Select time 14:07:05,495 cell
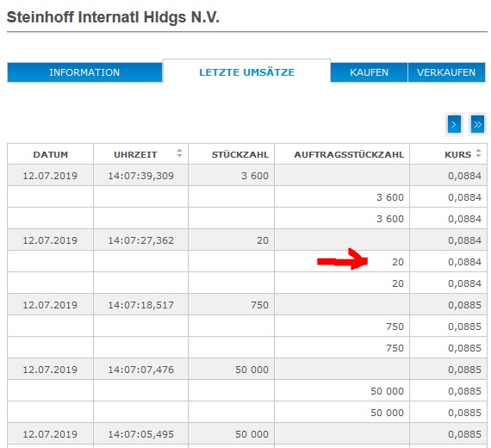This screenshot has height=448, width=491. tap(140, 434)
